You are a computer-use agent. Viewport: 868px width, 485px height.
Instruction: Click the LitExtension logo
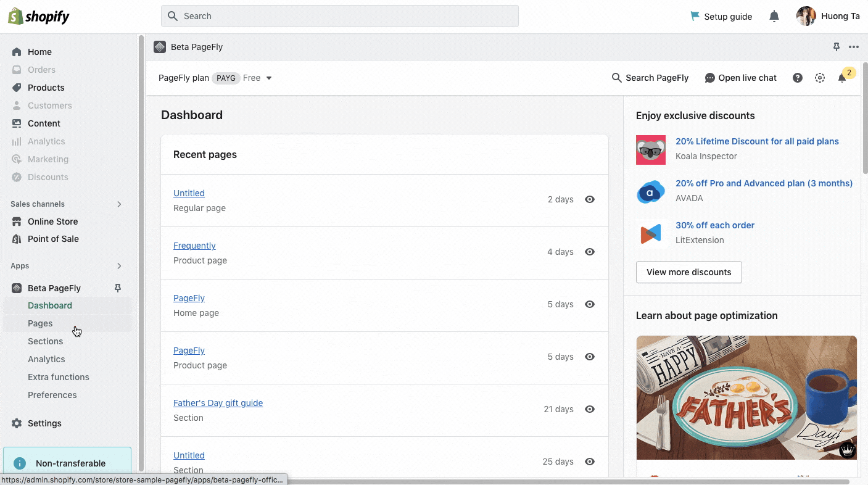pyautogui.click(x=651, y=234)
